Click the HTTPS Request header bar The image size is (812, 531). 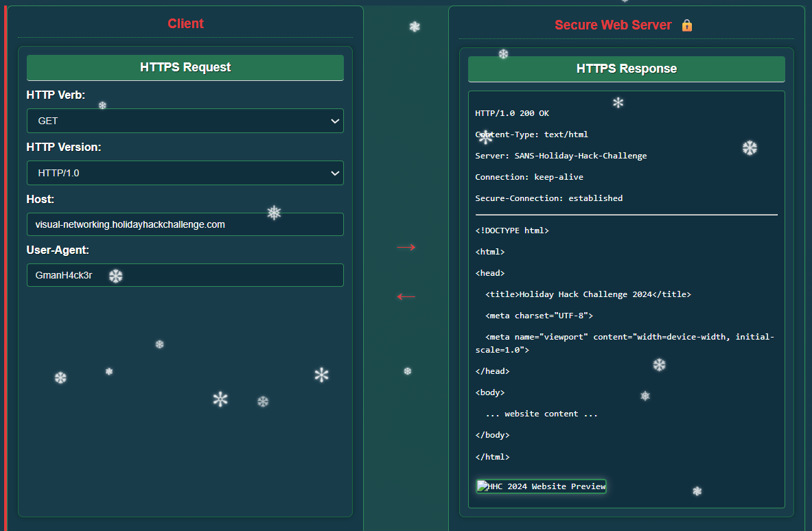click(185, 68)
